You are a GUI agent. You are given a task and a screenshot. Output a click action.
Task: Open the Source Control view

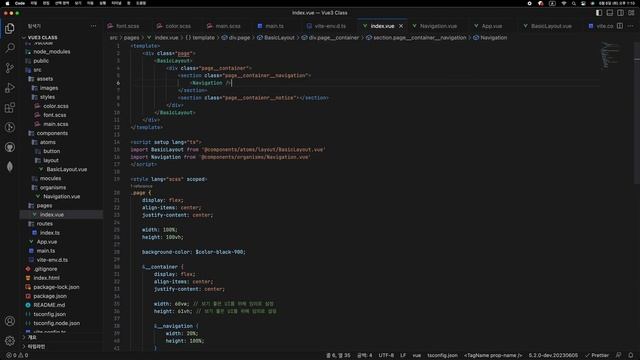point(10,68)
